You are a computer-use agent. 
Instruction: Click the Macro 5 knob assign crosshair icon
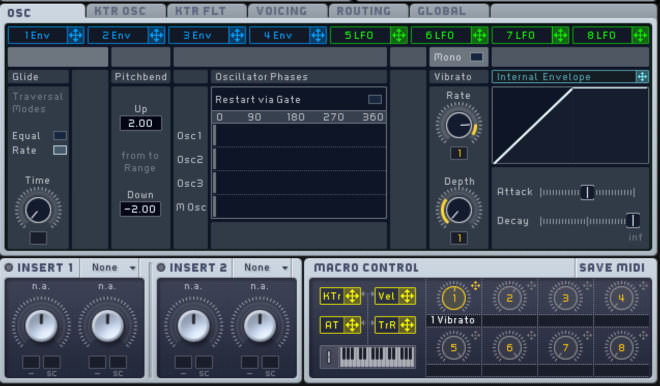coord(476,335)
